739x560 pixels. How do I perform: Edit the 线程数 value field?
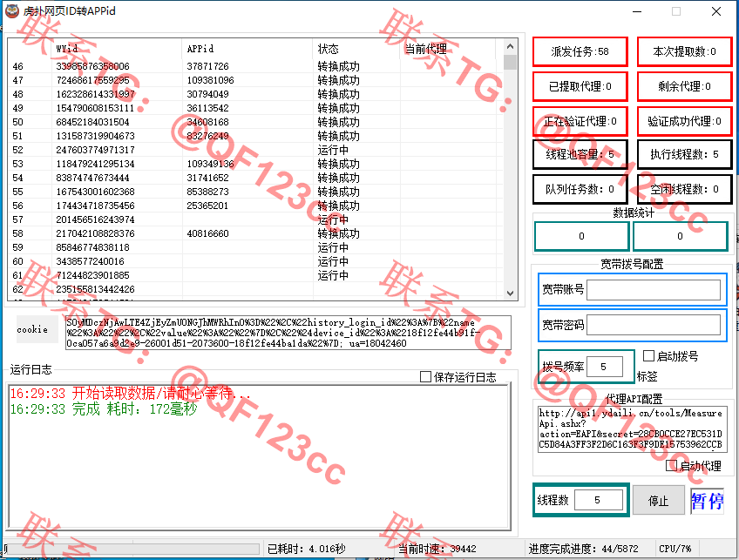pyautogui.click(x=599, y=500)
